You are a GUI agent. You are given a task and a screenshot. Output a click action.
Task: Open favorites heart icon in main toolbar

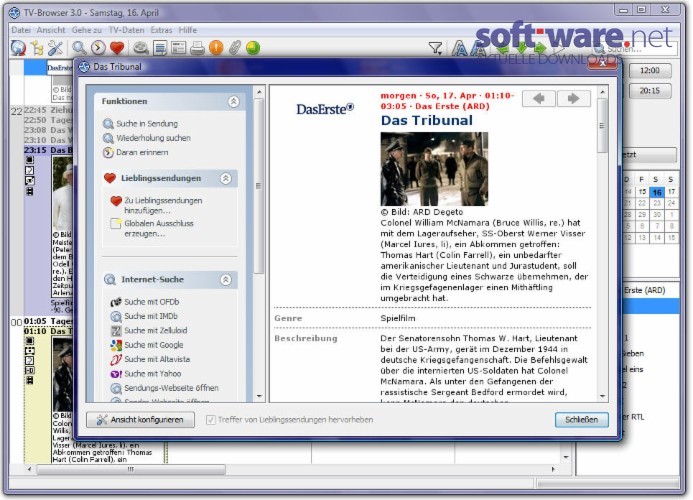117,48
